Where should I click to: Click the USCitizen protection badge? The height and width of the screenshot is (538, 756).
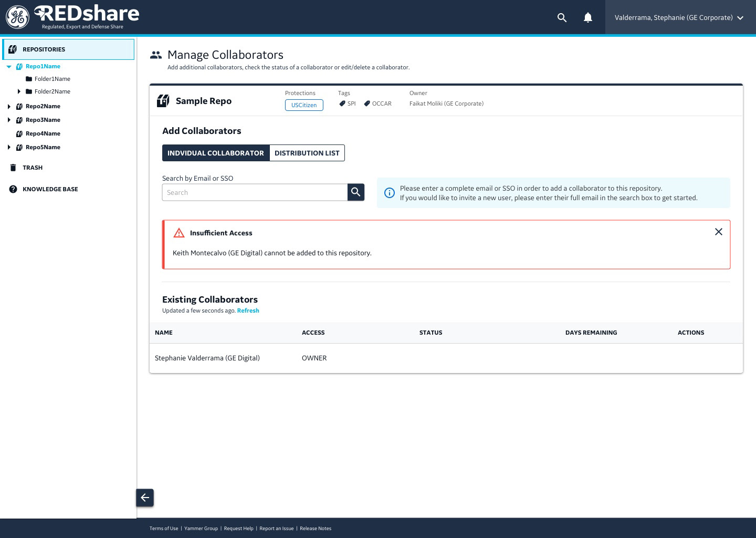(x=304, y=105)
